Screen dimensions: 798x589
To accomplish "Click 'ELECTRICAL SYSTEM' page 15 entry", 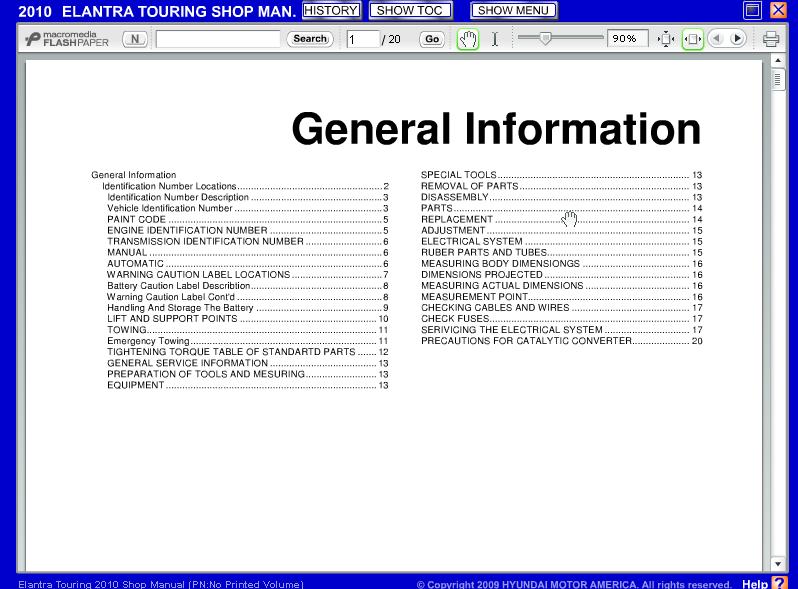I will tap(561, 242).
